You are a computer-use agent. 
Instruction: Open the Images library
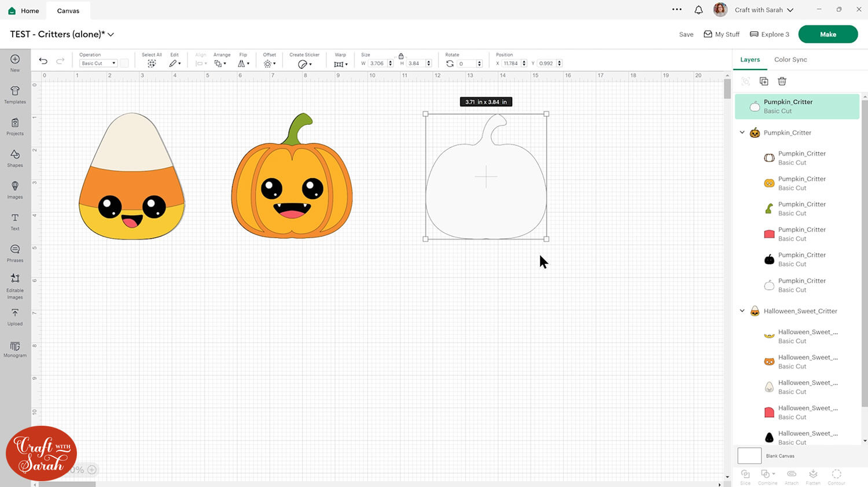point(15,189)
